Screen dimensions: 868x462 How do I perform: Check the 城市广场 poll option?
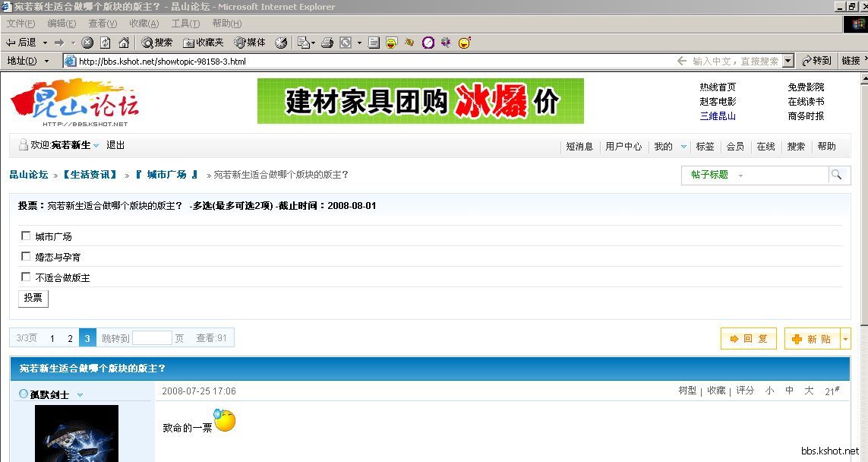coord(27,236)
